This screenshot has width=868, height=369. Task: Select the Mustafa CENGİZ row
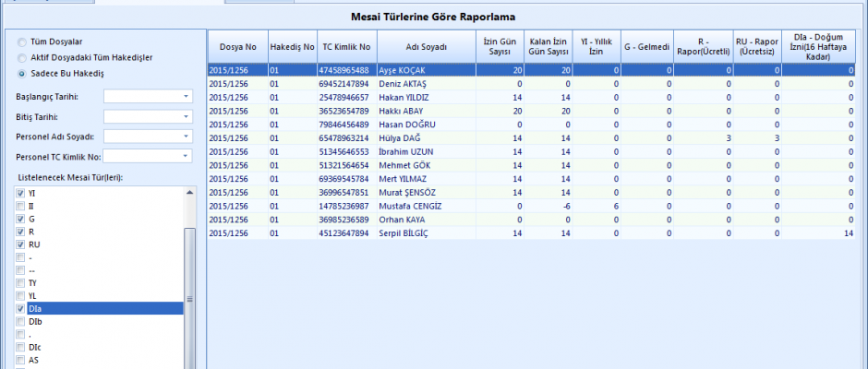406,206
